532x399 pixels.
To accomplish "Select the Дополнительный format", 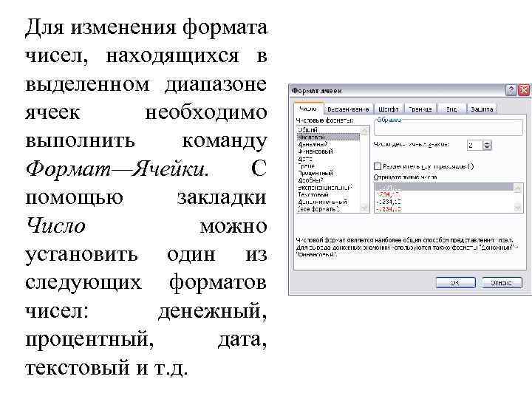I will click(x=328, y=202).
